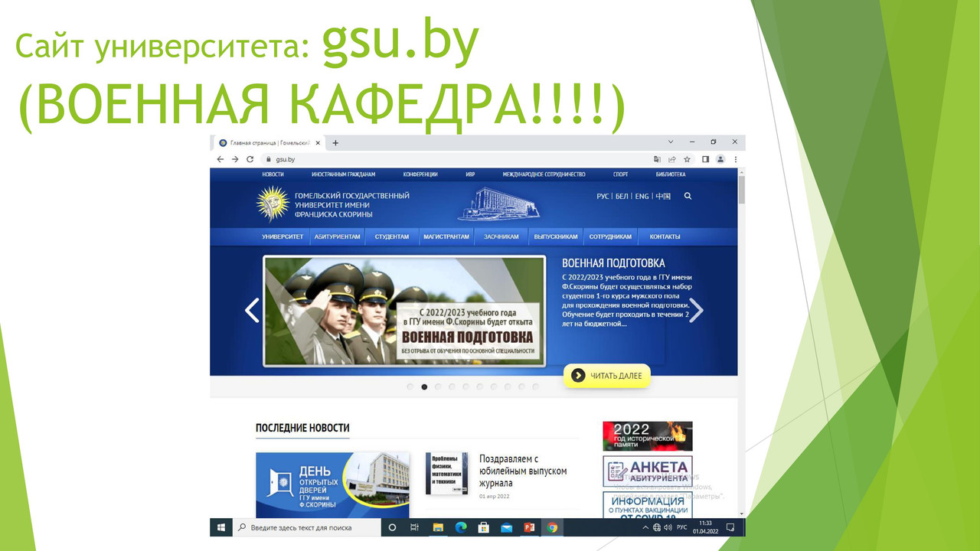Close the Главная страница tab

(318, 143)
